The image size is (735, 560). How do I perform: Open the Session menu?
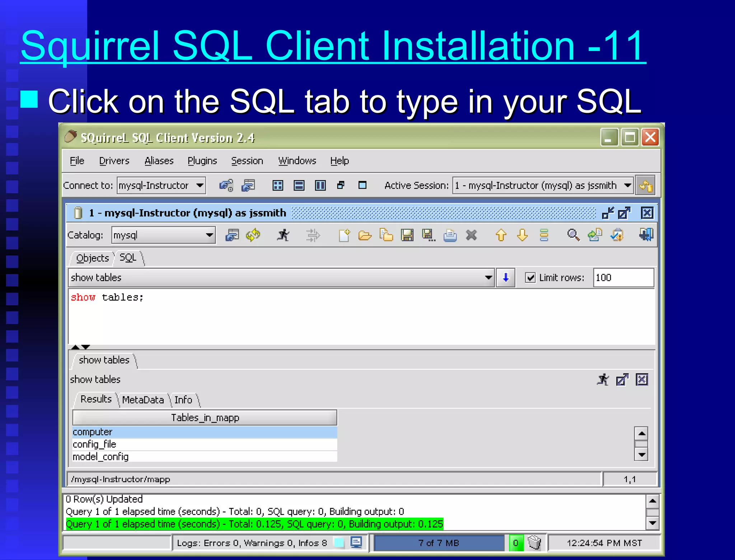point(247,161)
